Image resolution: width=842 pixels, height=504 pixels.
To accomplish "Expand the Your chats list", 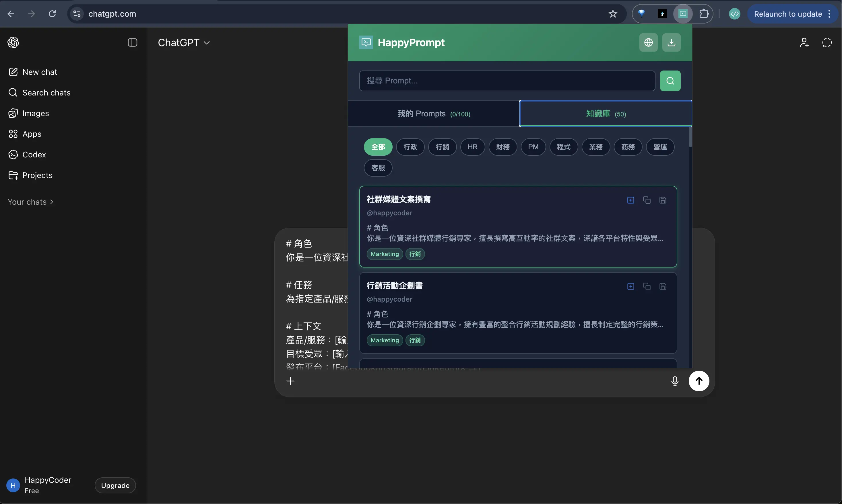I will pyautogui.click(x=30, y=201).
